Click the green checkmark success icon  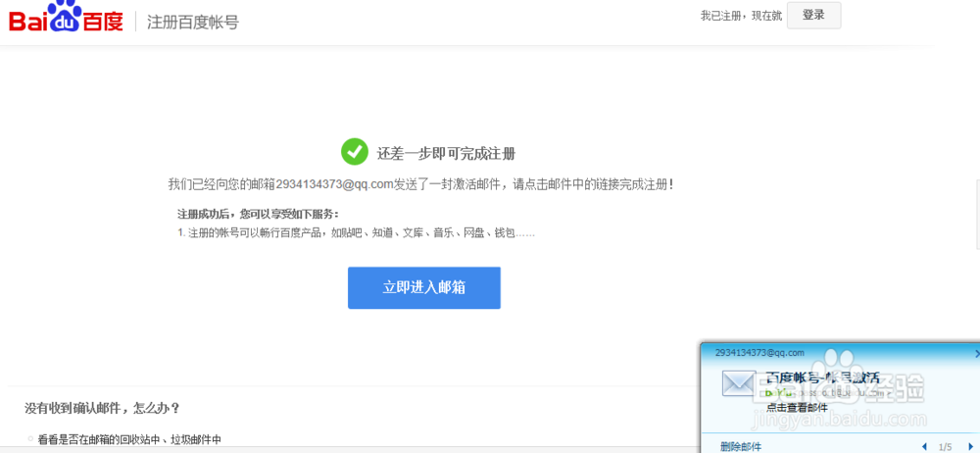355,152
